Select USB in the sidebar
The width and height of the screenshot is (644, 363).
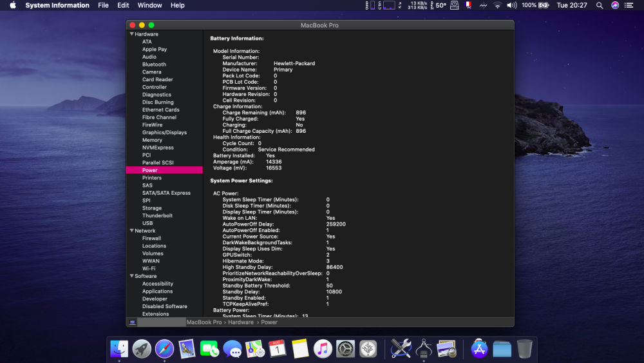[x=147, y=223]
